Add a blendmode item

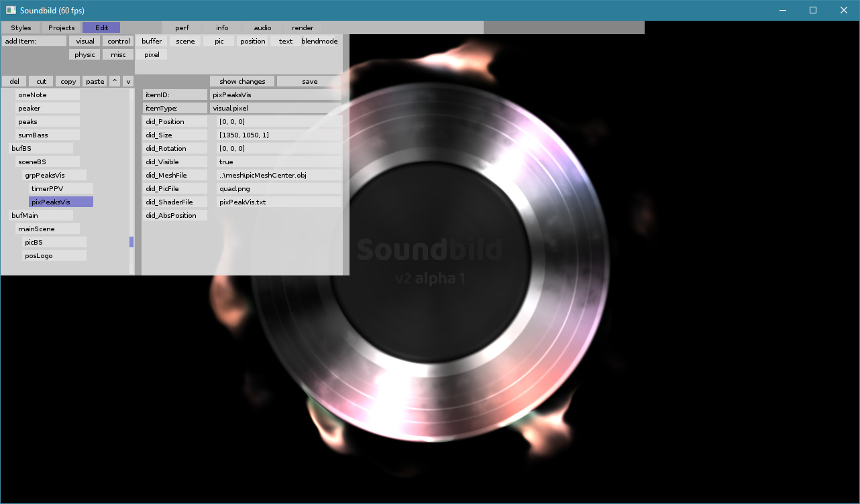tap(319, 41)
